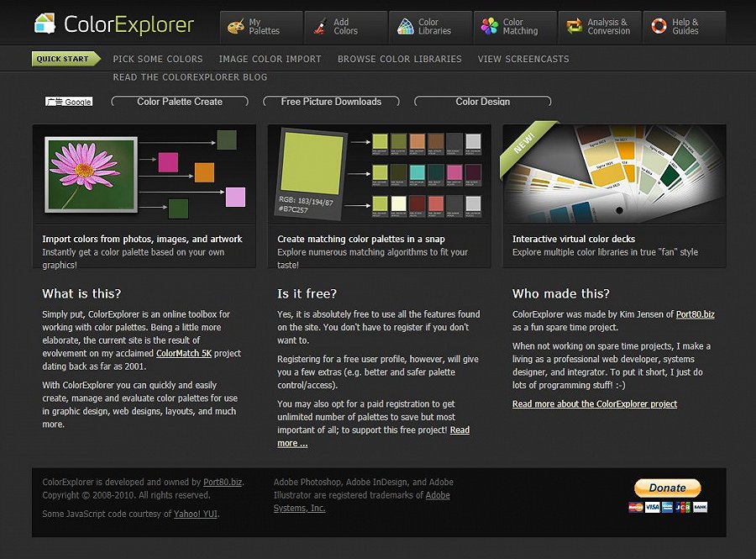Go to Pick Some Colors

(x=158, y=59)
